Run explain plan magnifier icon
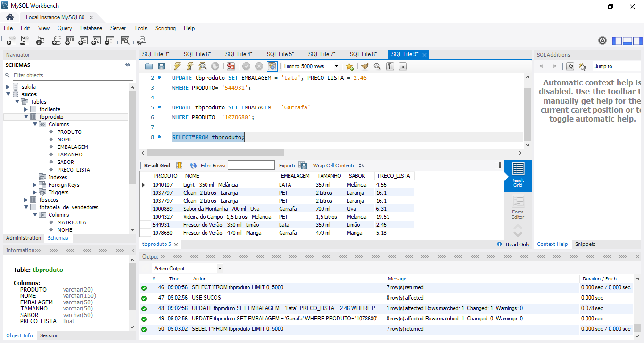 coord(202,66)
